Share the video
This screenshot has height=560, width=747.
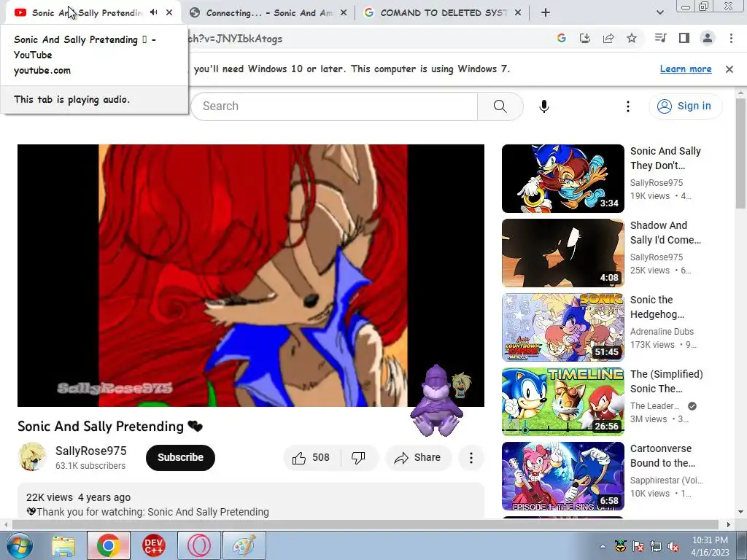(417, 458)
